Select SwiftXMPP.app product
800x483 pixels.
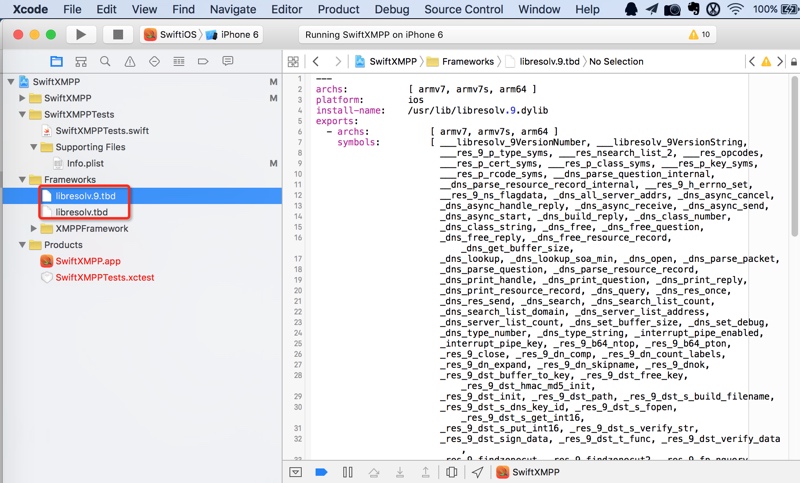pos(88,261)
